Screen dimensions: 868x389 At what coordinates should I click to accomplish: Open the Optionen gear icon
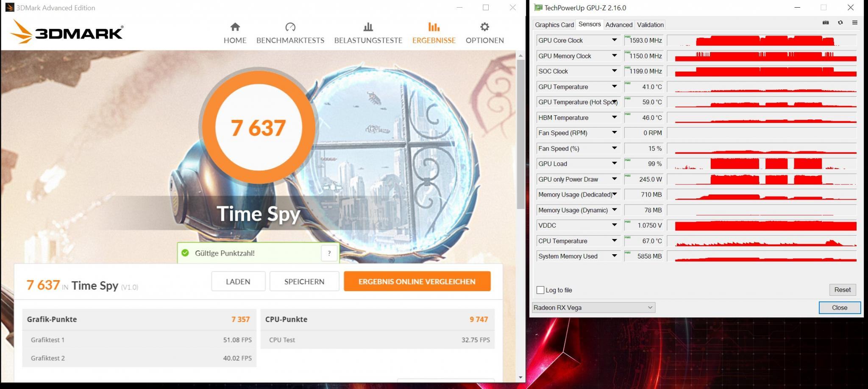(484, 27)
